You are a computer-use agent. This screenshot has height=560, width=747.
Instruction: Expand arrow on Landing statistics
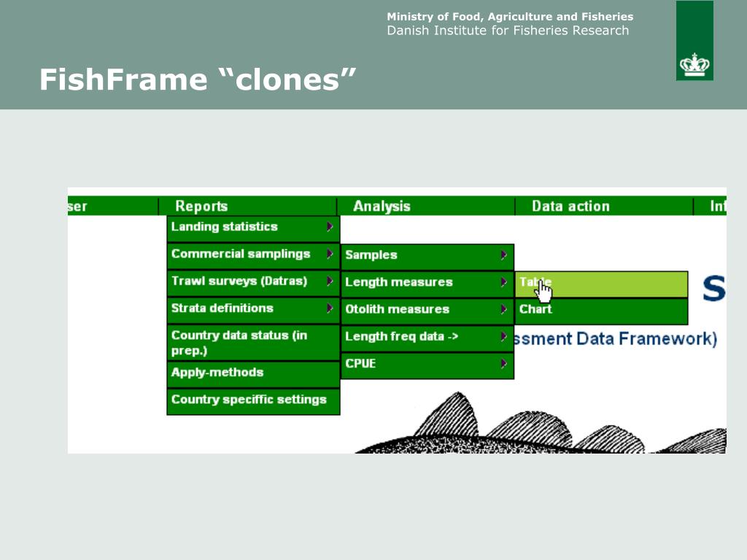[330, 227]
